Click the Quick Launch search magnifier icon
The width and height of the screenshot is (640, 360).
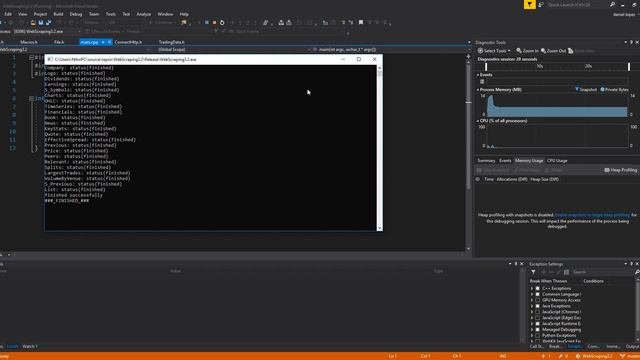coord(612,4)
